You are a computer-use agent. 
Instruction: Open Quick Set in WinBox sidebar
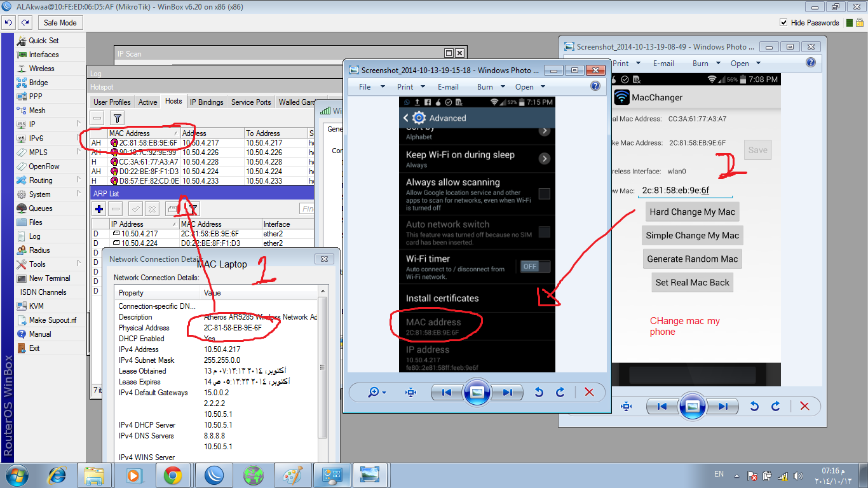[x=43, y=41]
